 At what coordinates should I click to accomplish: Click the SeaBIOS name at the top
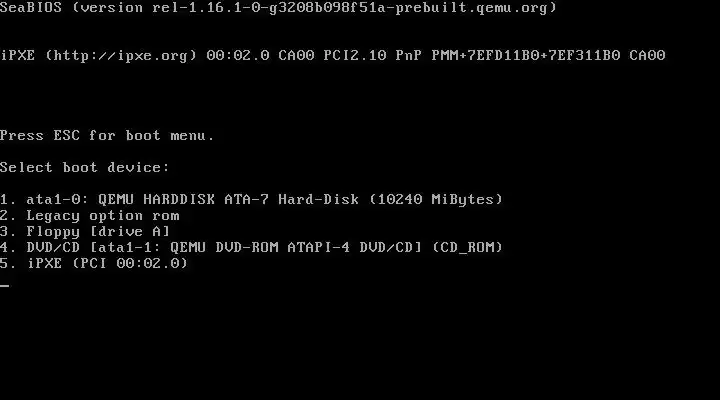[31, 8]
